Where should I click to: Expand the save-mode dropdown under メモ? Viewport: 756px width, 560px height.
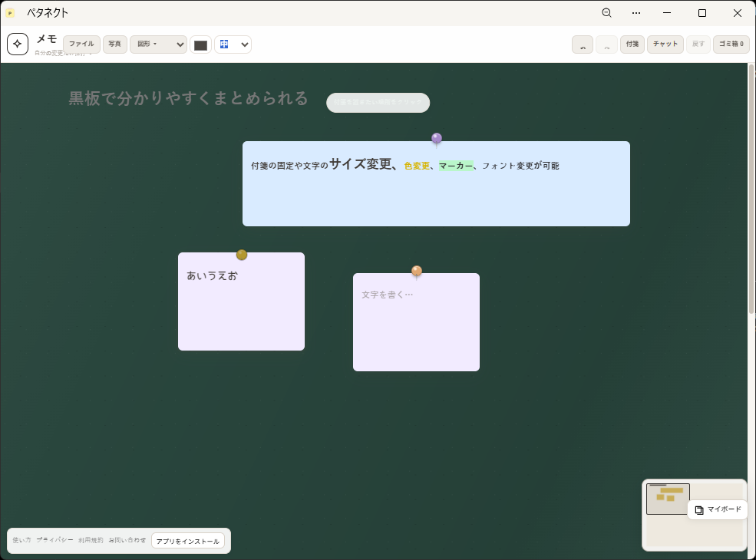tap(63, 53)
